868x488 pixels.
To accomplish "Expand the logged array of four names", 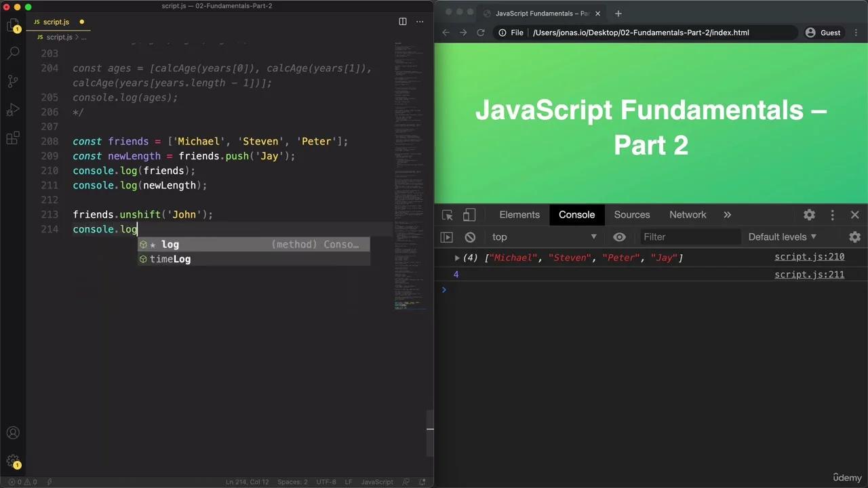I will pos(457,258).
